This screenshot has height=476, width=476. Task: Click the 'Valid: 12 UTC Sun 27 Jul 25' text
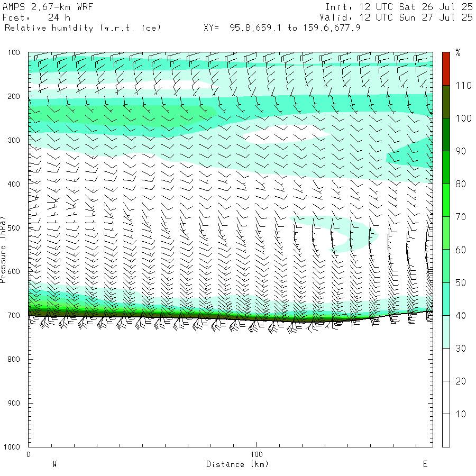pos(396,17)
